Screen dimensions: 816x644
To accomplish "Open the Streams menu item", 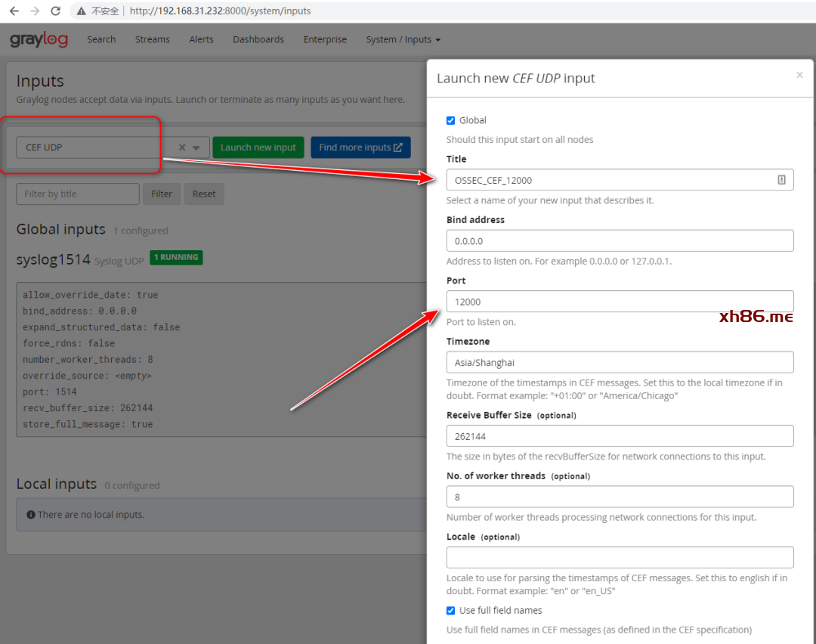I will [x=153, y=39].
